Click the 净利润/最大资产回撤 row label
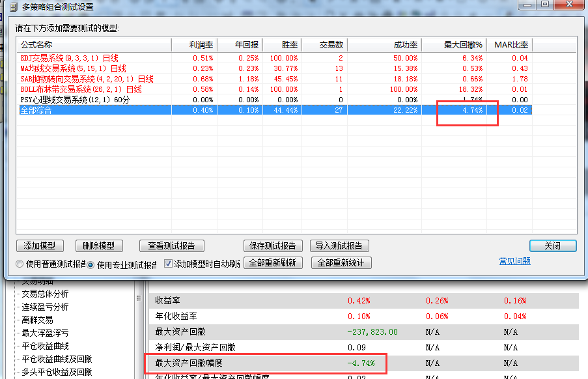The image size is (588, 379). [x=195, y=348]
